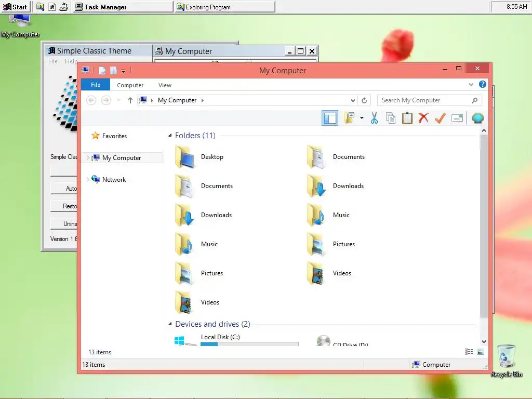Open the Folder Options toolbar icon
Viewport: 532px width, 399px height.
pos(350,118)
